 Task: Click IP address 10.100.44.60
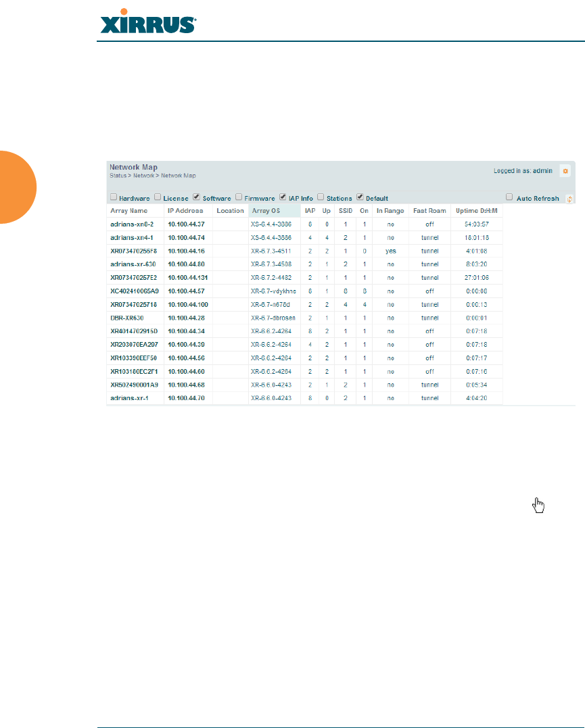pos(187,371)
